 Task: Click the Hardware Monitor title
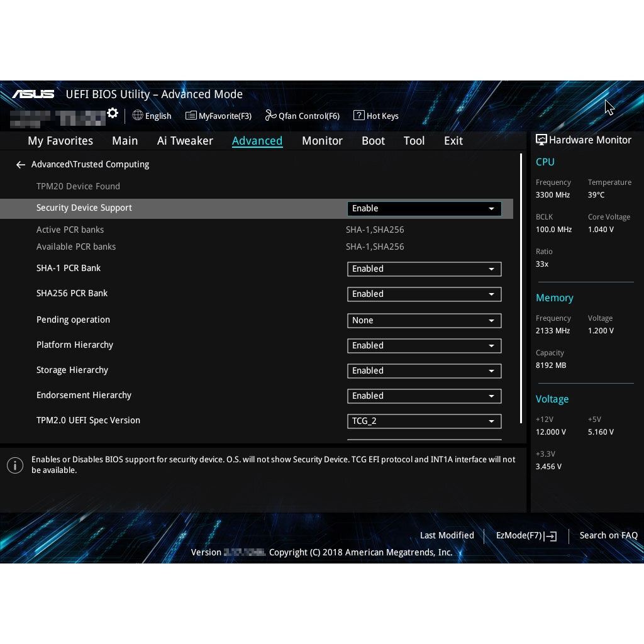click(590, 140)
